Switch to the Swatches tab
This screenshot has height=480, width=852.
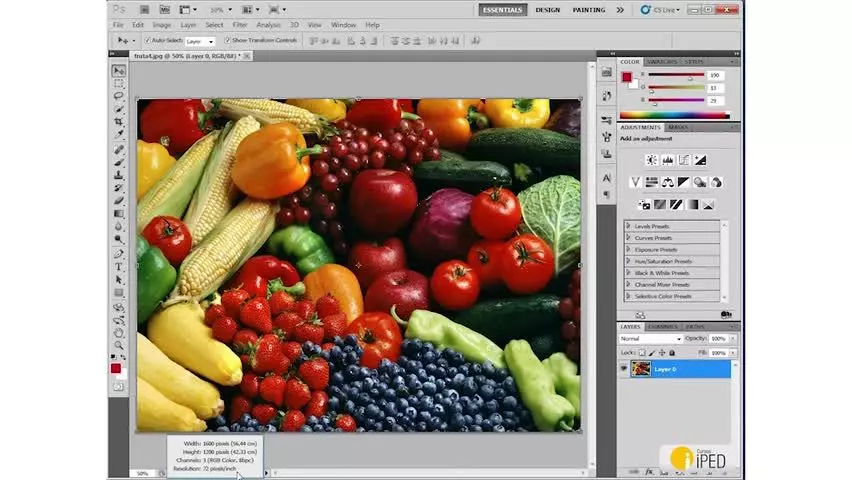pyautogui.click(x=662, y=62)
